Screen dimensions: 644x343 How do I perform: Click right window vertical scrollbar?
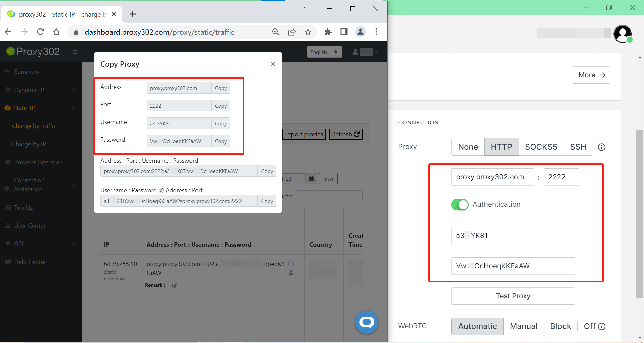coord(640,215)
